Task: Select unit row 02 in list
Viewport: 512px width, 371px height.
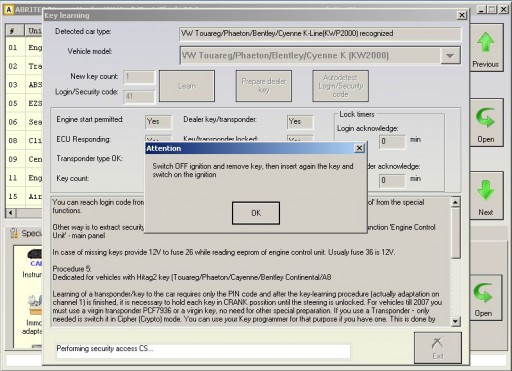Action: (x=24, y=66)
